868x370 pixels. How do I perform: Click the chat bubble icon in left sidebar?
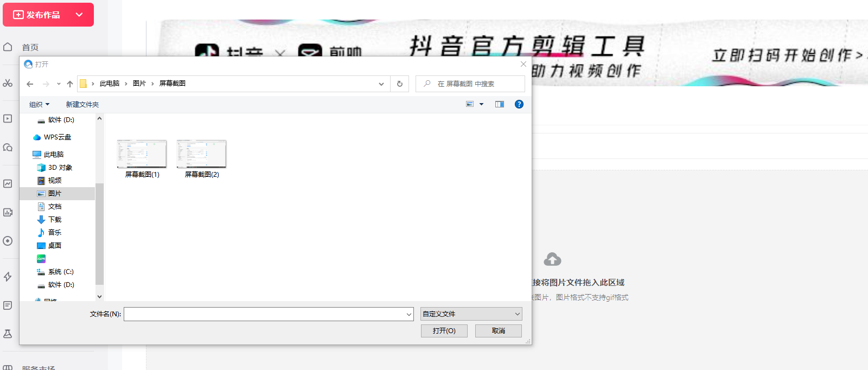click(x=8, y=147)
